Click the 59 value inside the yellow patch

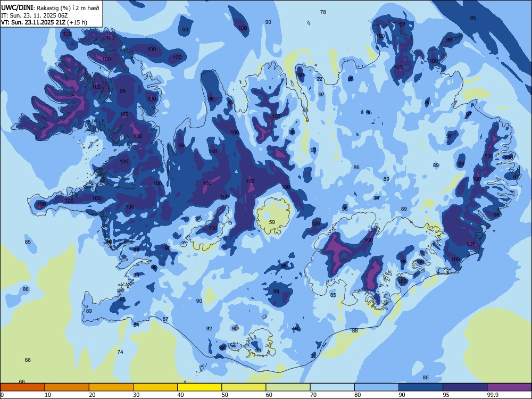272,222
